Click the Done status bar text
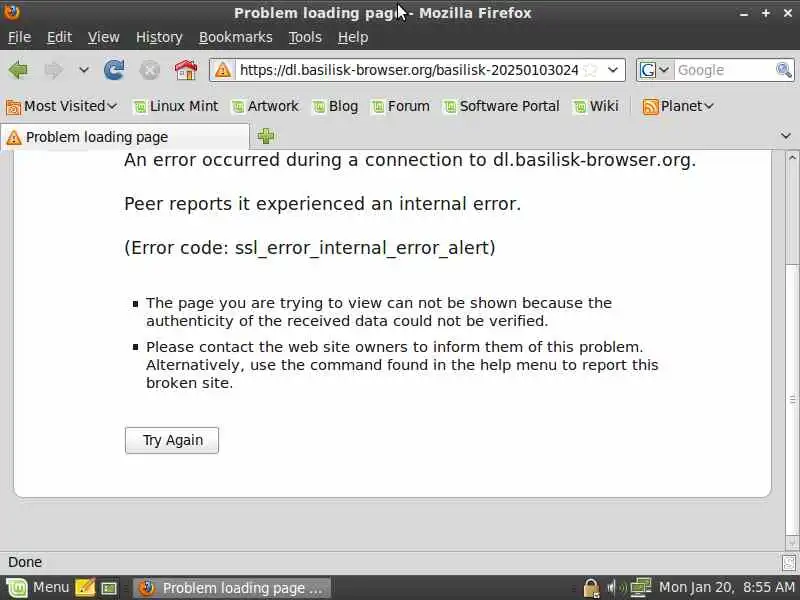This screenshot has width=800, height=600. pyautogui.click(x=25, y=562)
